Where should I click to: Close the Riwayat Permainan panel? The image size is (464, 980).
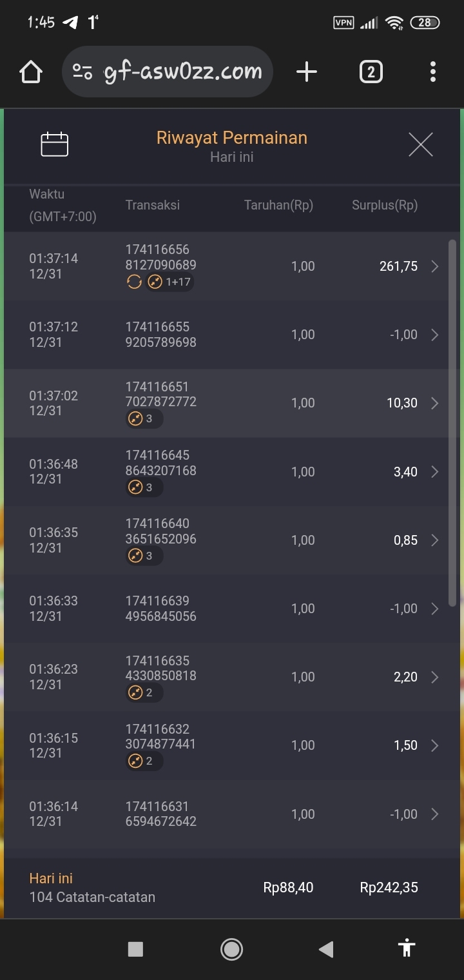click(x=421, y=144)
